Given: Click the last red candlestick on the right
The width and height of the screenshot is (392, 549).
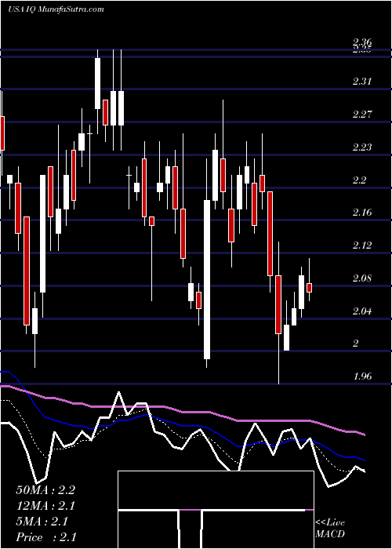Looking at the screenshot, I should point(310,288).
